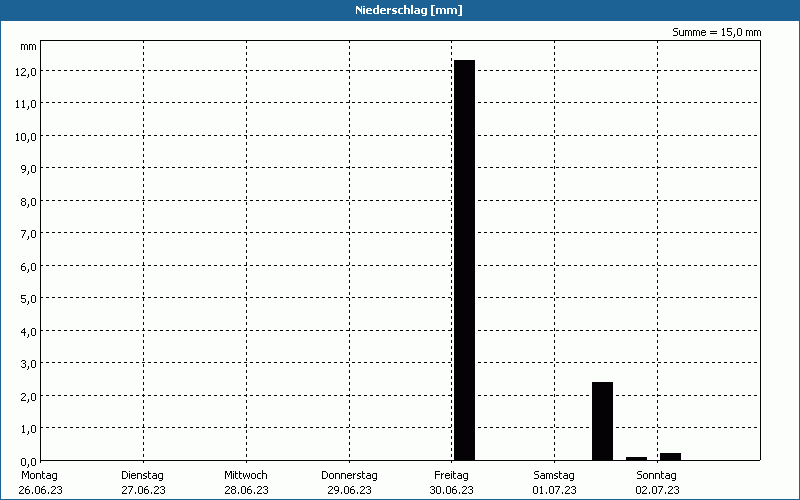Select the date 28.06.23
Screen dimensions: 800x500
click(x=246, y=490)
